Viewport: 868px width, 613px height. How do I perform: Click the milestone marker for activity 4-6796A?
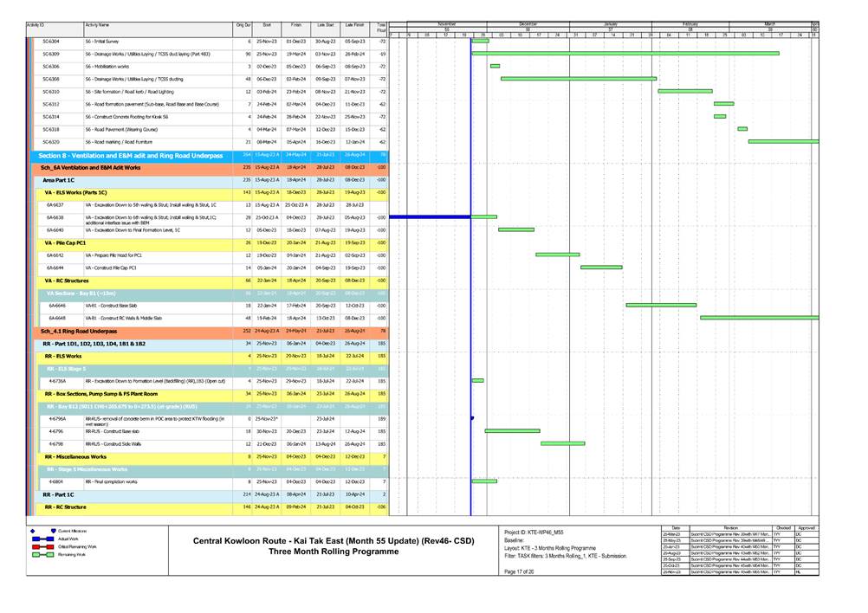pos(471,417)
